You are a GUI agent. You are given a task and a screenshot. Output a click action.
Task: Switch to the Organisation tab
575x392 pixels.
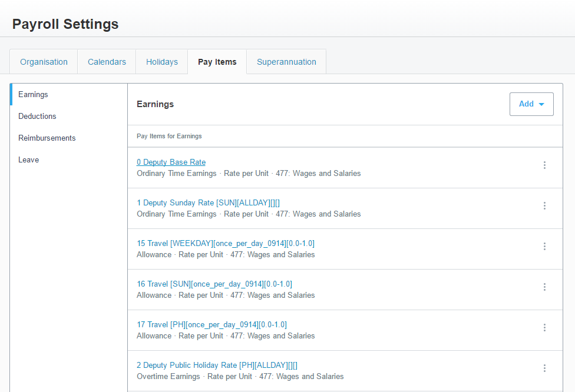click(x=44, y=62)
